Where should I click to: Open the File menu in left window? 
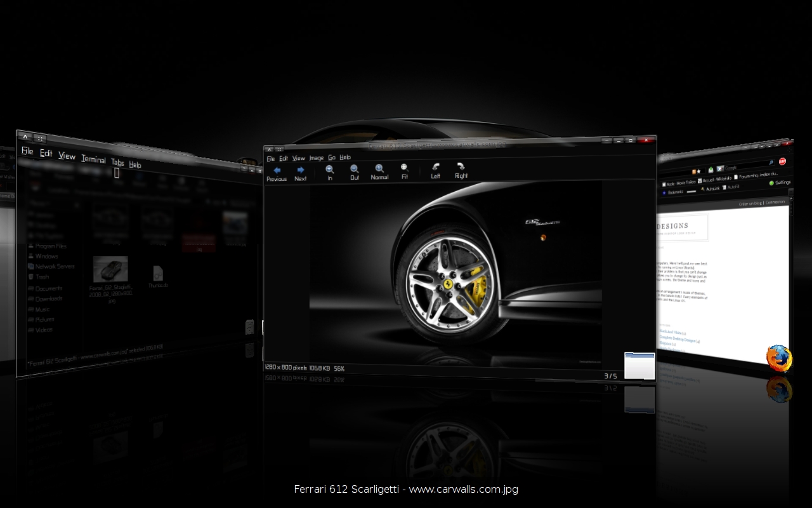pyautogui.click(x=27, y=151)
